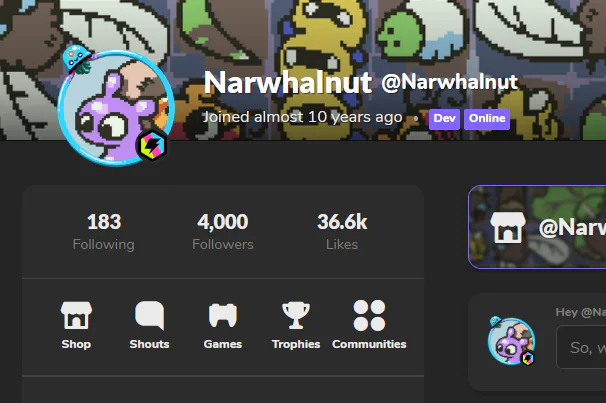Image resolution: width=606 pixels, height=403 pixels.
Task: Open the large Narwhalnut profile avatar
Action: [116, 108]
